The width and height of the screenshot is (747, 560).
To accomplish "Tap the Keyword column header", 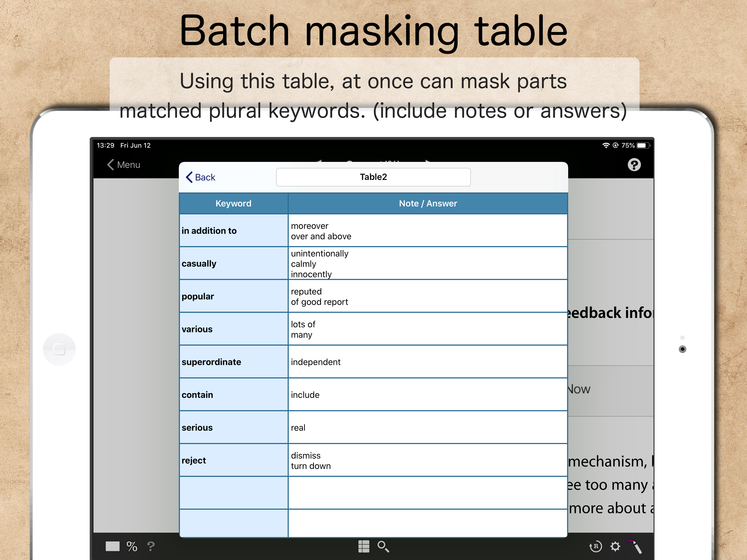I will pyautogui.click(x=233, y=203).
